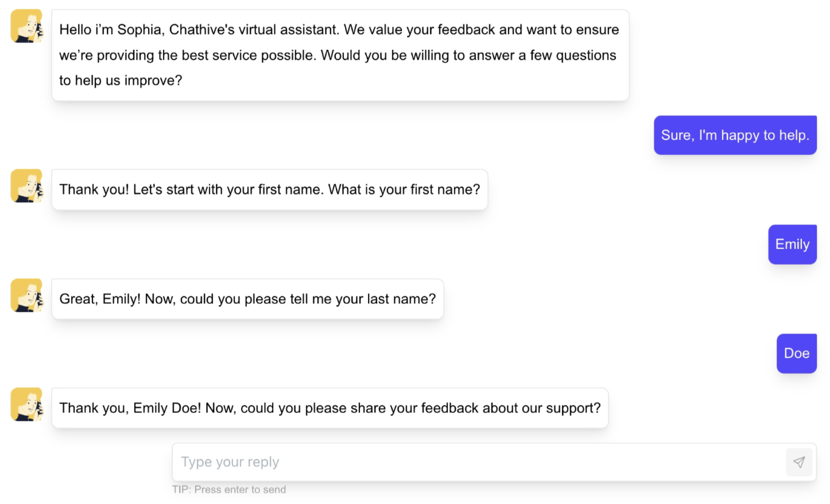Click the avatar beside the last name question
Viewport: 830px width, 504px height.
tap(26, 295)
